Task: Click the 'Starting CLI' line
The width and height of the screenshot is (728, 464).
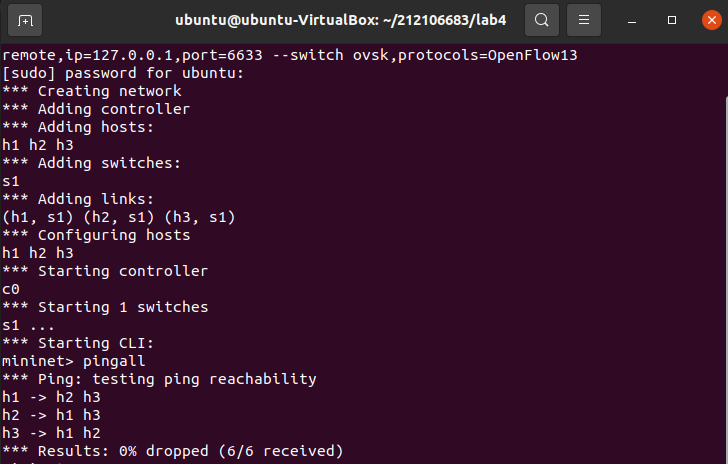Action: 78,343
